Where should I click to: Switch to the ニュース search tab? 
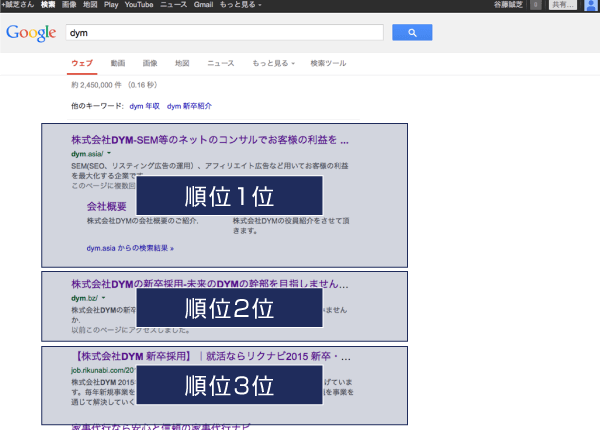[221, 63]
